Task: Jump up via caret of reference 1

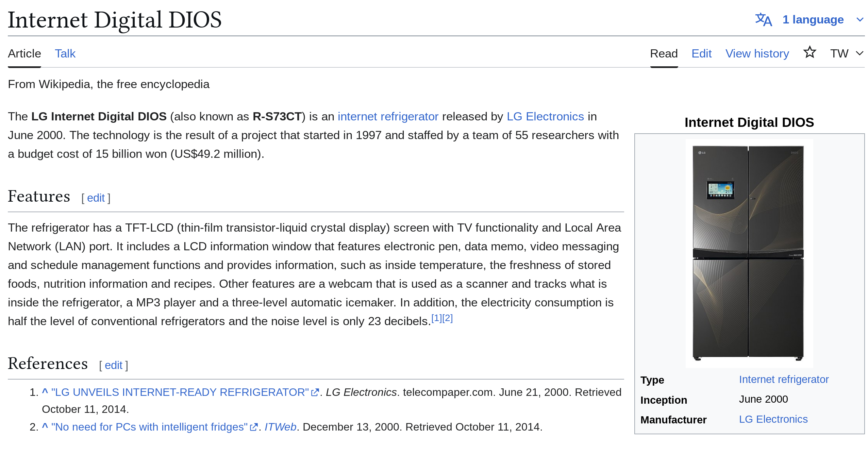Action: [45, 392]
